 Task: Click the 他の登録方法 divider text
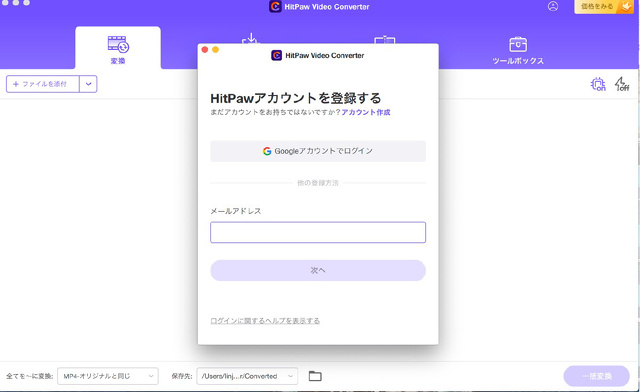pyautogui.click(x=318, y=183)
